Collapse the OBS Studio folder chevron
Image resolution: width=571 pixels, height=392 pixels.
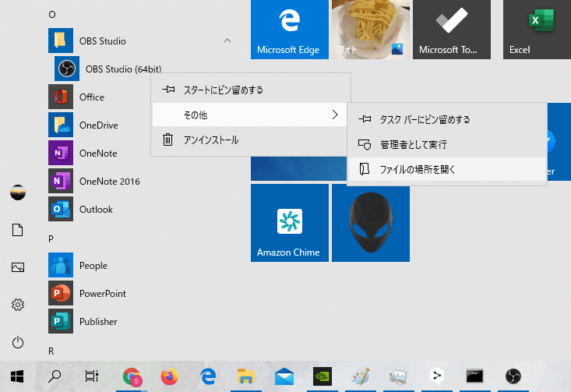(227, 41)
